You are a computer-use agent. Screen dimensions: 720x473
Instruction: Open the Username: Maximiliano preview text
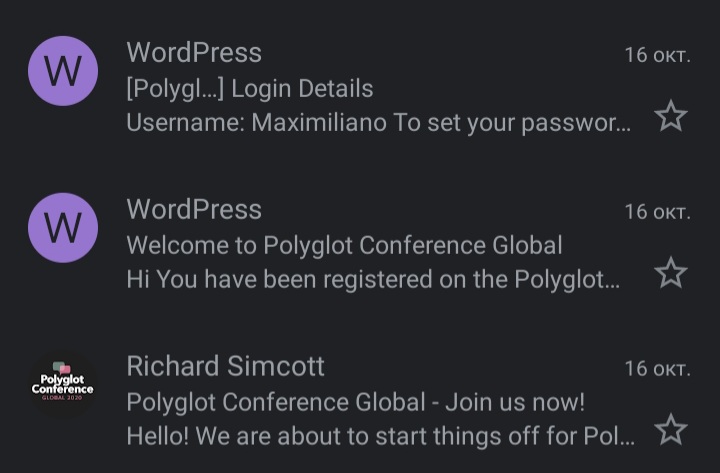point(379,123)
